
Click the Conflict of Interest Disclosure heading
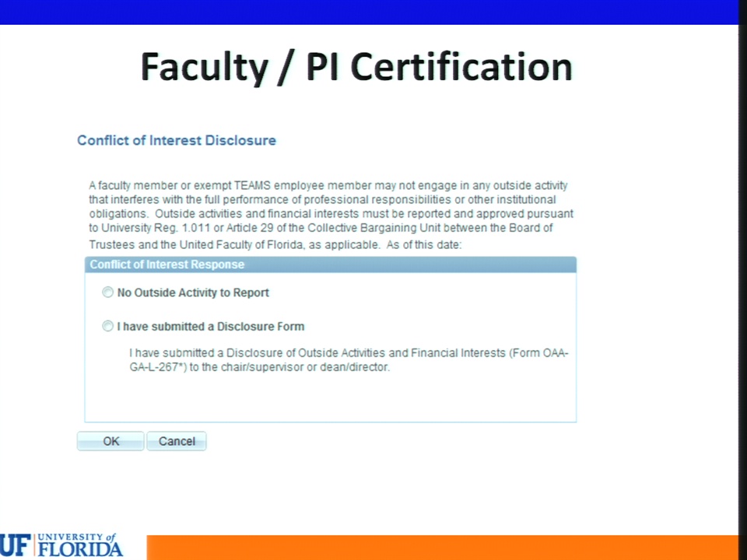point(177,141)
